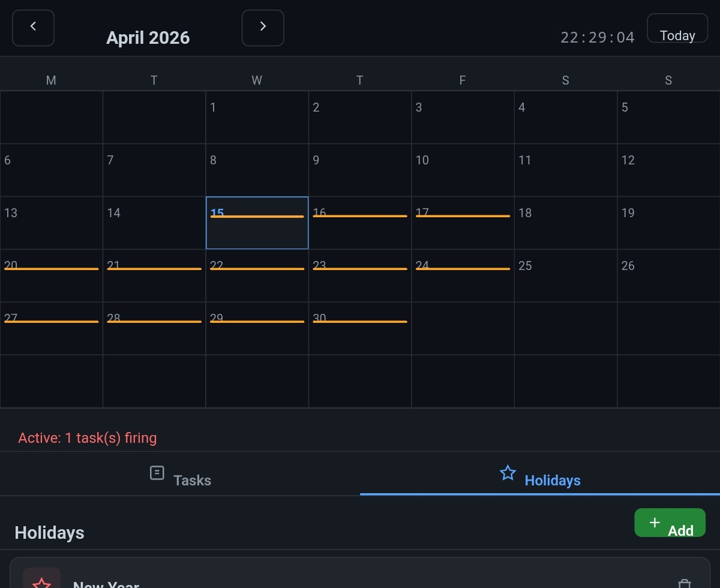
Task: Select April 17 in the calendar
Action: coord(463,223)
